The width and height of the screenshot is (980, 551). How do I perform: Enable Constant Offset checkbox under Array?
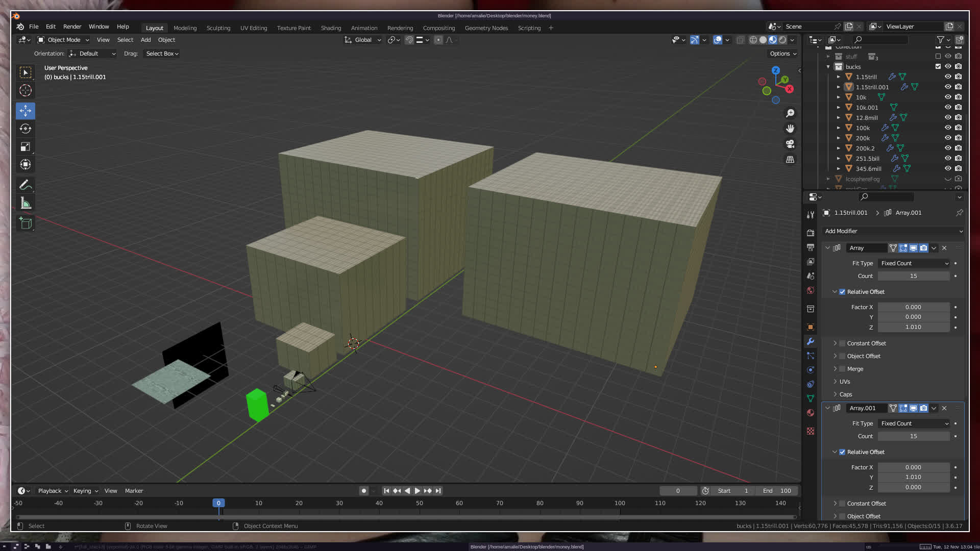(842, 343)
